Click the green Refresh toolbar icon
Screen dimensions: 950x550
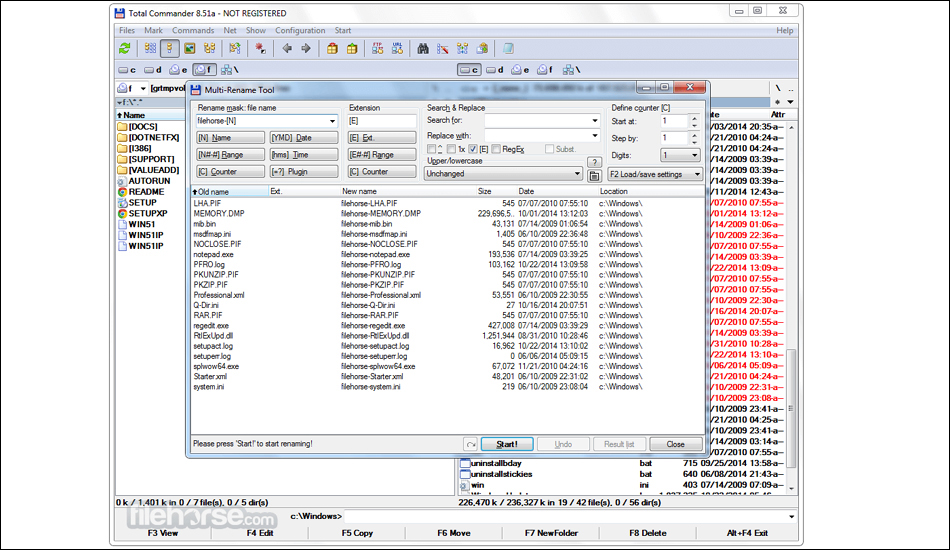pos(125,48)
